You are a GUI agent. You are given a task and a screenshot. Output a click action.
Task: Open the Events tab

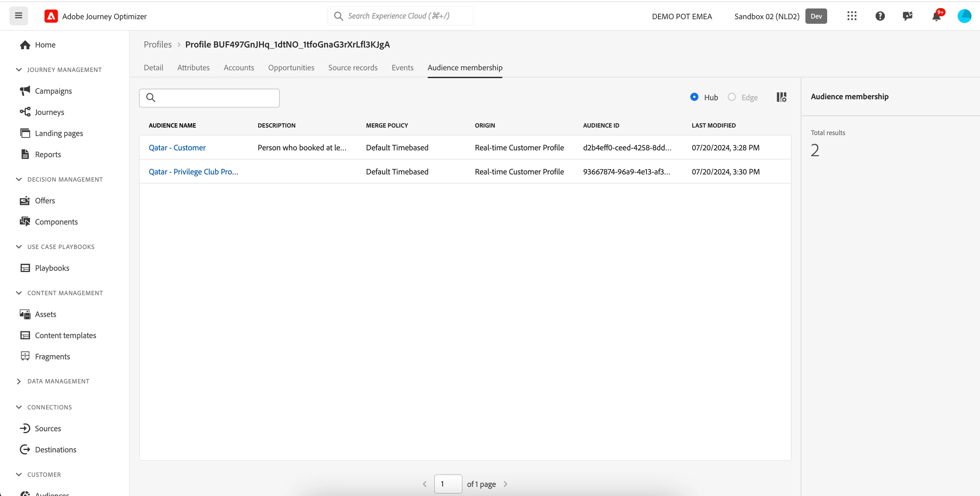(402, 67)
